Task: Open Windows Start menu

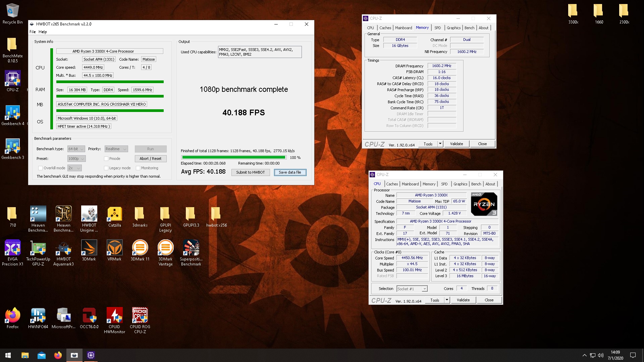Action: pos(8,355)
